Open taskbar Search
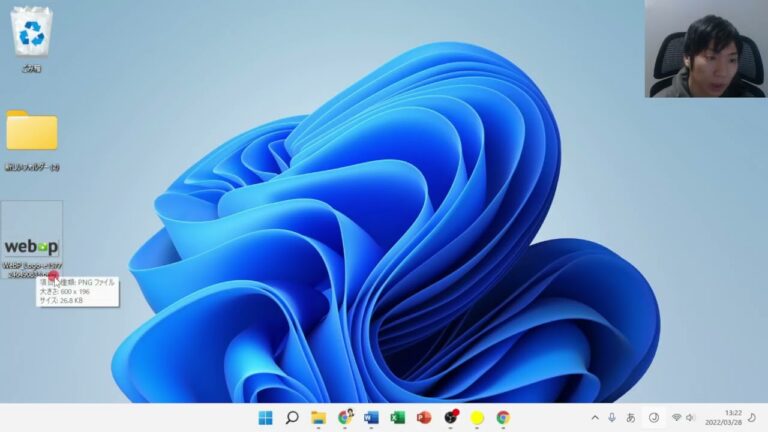This screenshot has height=432, width=768. 292,418
